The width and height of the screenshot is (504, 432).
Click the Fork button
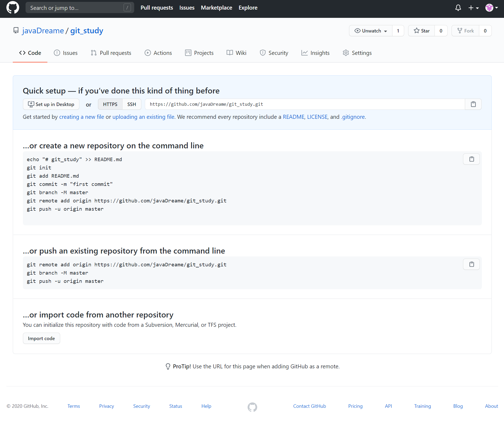pos(465,31)
